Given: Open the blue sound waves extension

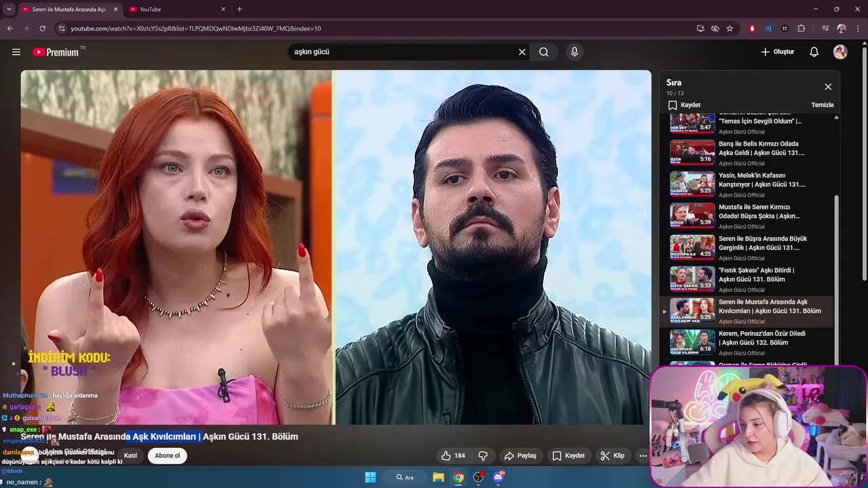Looking at the screenshot, I should coord(768,28).
